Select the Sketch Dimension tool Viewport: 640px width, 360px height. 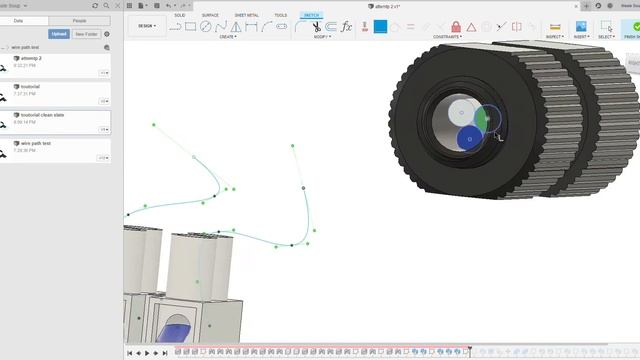click(251, 27)
